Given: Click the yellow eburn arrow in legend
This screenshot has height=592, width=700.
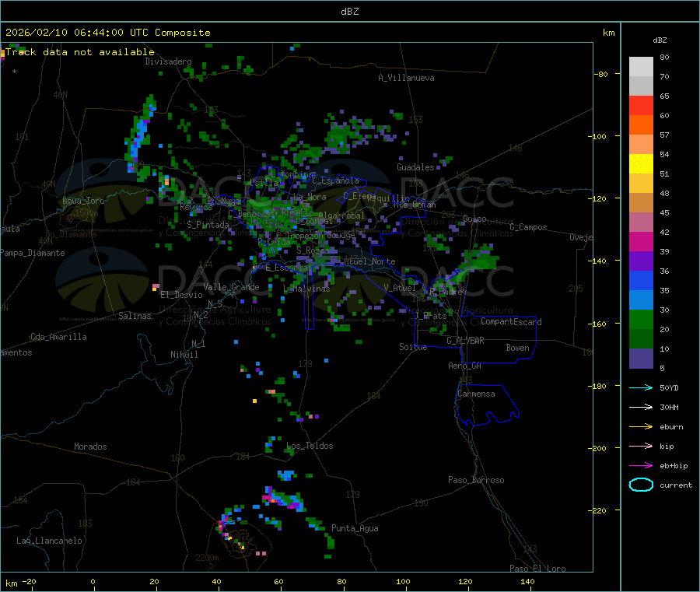Looking at the screenshot, I should coord(641,426).
